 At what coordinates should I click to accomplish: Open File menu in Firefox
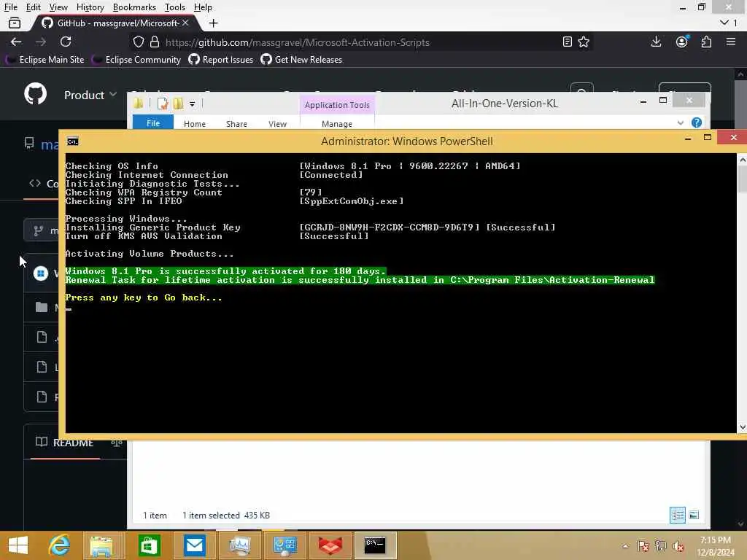pyautogui.click(x=10, y=7)
